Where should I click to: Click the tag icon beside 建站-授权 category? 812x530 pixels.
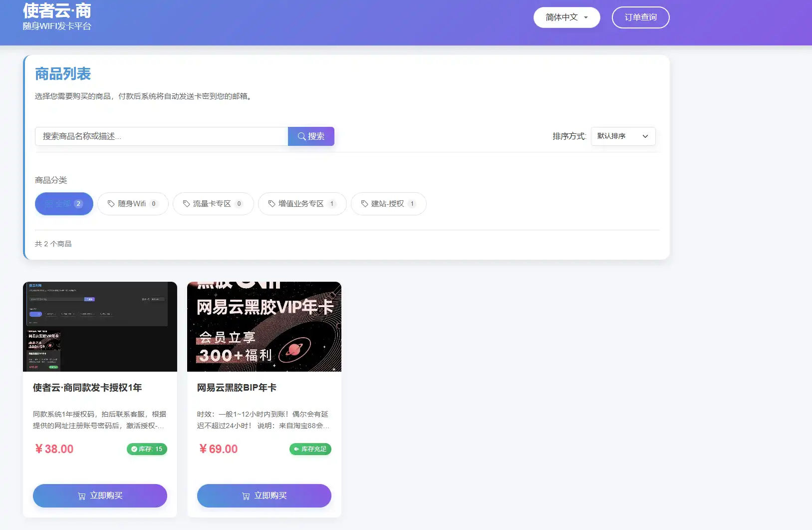coord(364,203)
